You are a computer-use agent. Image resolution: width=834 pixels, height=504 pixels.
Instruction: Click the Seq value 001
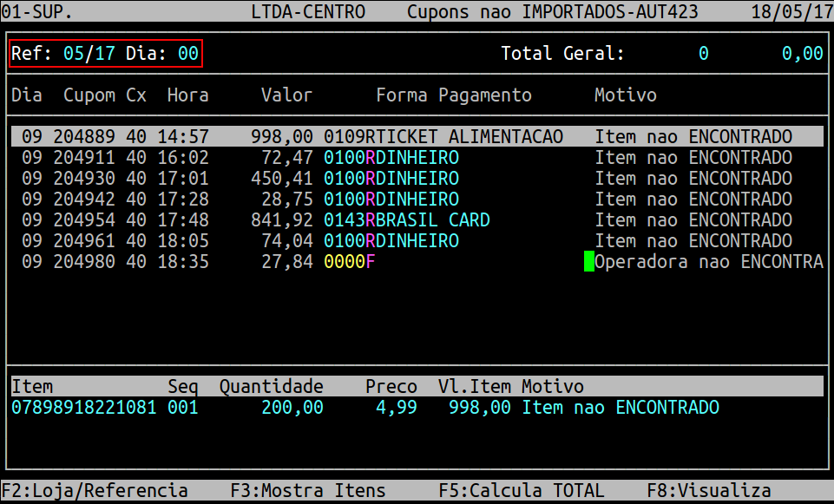point(183,407)
